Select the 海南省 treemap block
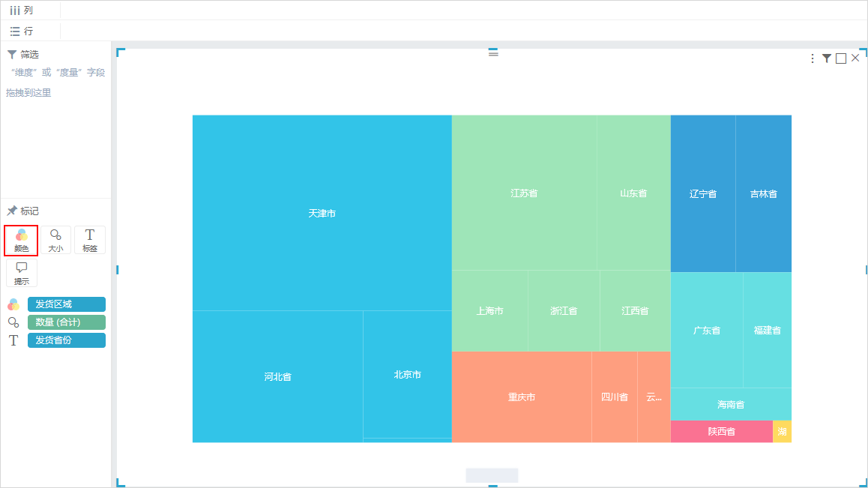 (732, 404)
